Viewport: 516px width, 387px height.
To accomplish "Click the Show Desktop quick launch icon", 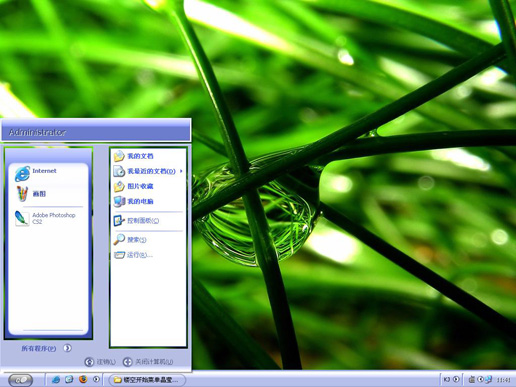I will click(69, 379).
